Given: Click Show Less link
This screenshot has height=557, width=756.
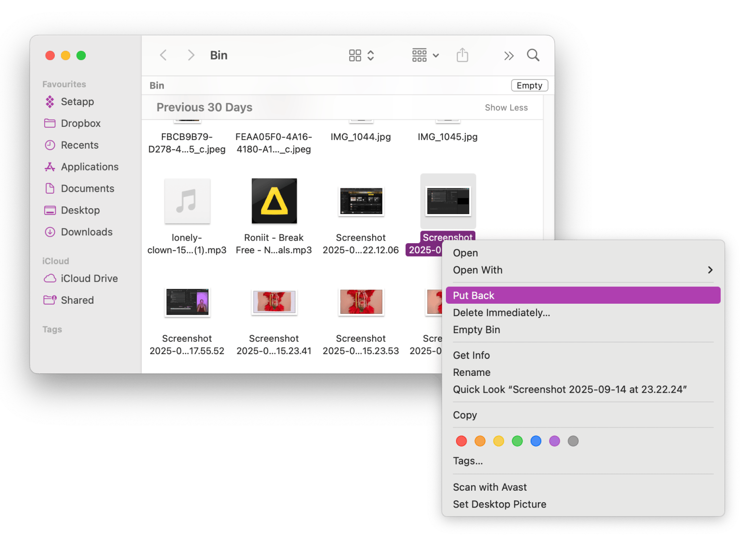Looking at the screenshot, I should 506,108.
